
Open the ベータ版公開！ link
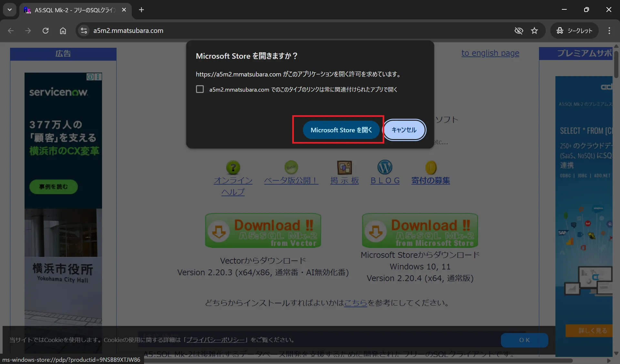[291, 180]
